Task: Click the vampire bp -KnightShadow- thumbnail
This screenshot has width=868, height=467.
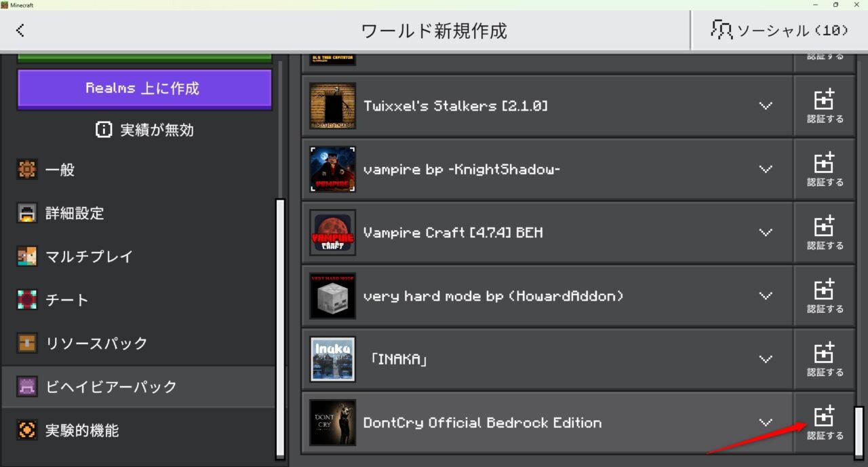Action: click(332, 169)
